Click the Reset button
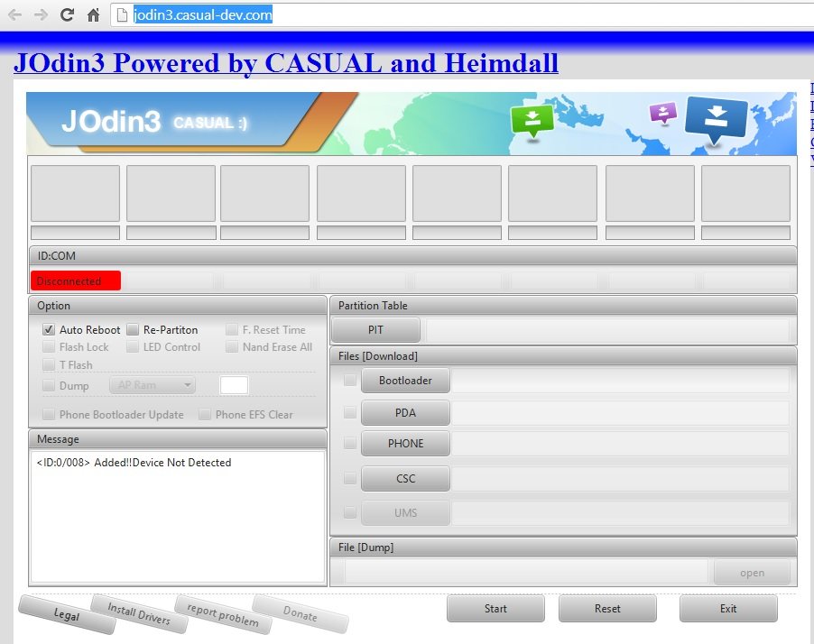Screen dimensions: 814x644 607,609
